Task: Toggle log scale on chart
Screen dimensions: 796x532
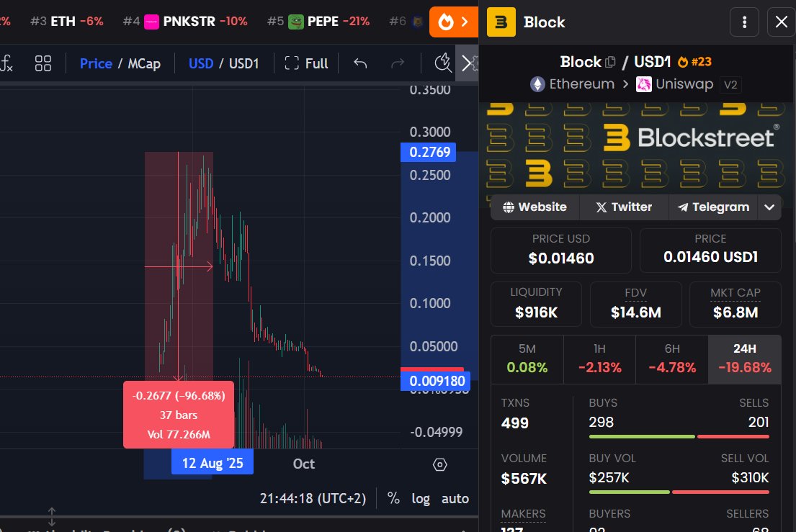Action: click(x=421, y=498)
